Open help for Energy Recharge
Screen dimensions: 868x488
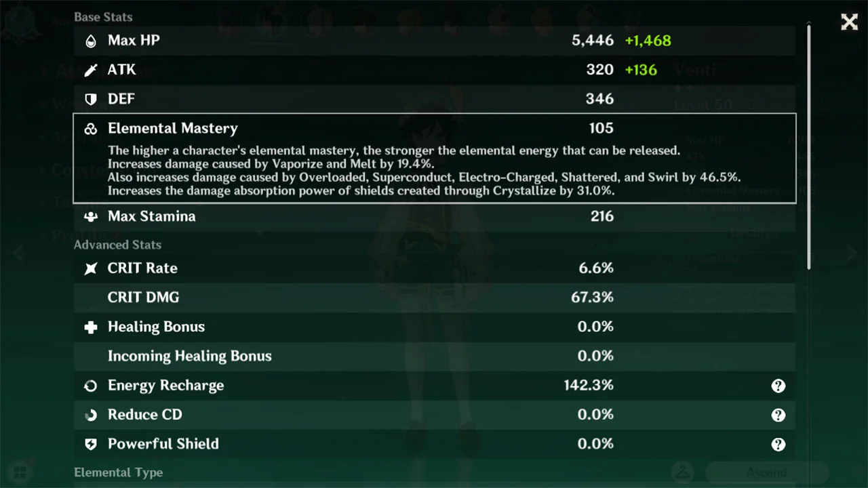click(778, 386)
